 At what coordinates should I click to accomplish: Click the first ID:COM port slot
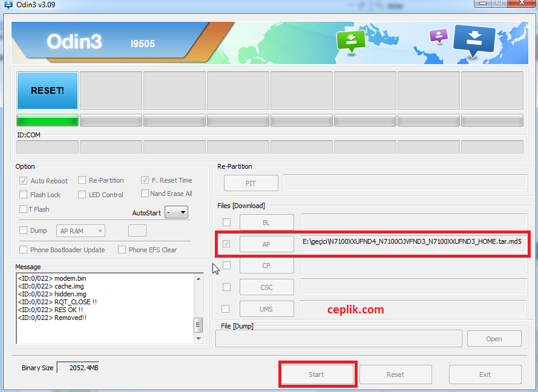(47, 147)
